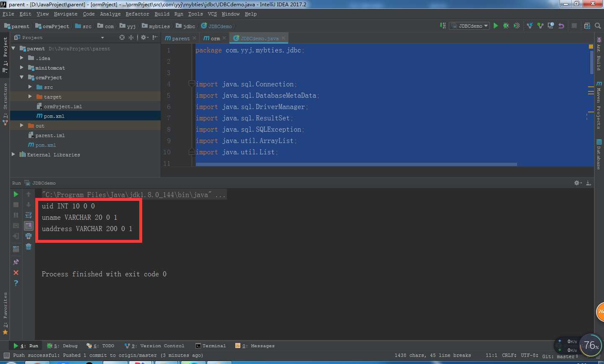Image resolution: width=604 pixels, height=364 pixels.
Task: Hide the Project panel
Action: 155,37
